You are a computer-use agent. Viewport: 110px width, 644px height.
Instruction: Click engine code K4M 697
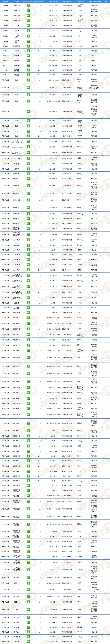[x=94, y=308]
